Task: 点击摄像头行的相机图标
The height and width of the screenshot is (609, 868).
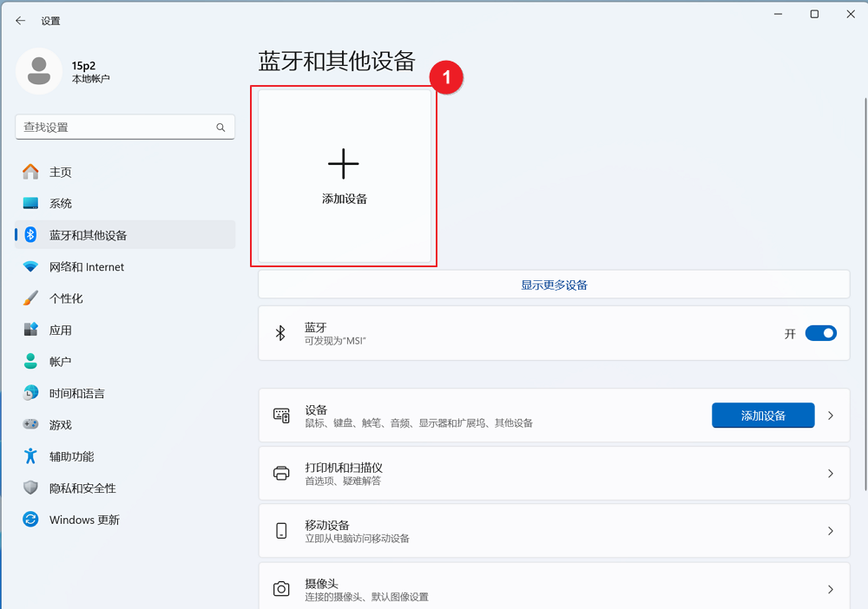Action: [x=281, y=588]
